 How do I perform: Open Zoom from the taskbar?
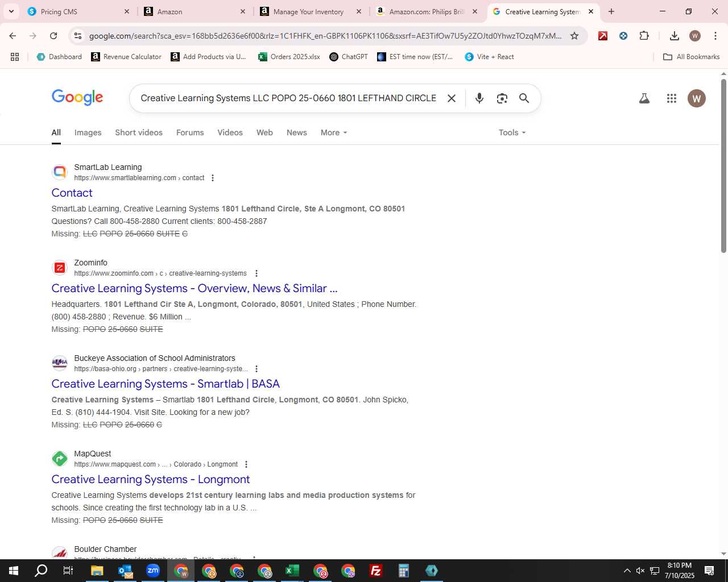[x=153, y=571]
